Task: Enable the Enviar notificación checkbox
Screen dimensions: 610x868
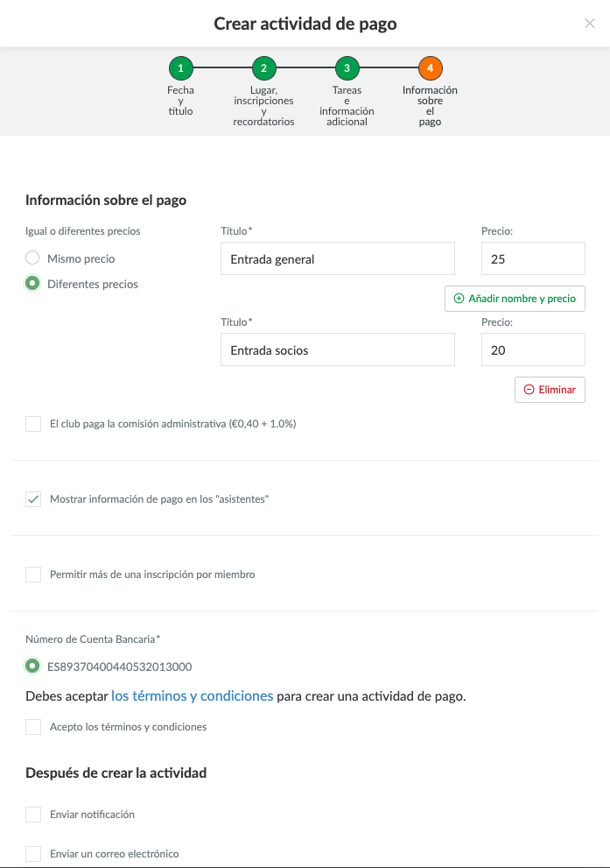Action: click(33, 815)
